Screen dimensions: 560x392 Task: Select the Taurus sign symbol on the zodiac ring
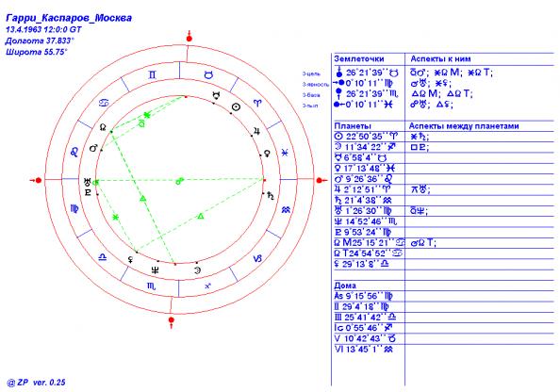208,75
